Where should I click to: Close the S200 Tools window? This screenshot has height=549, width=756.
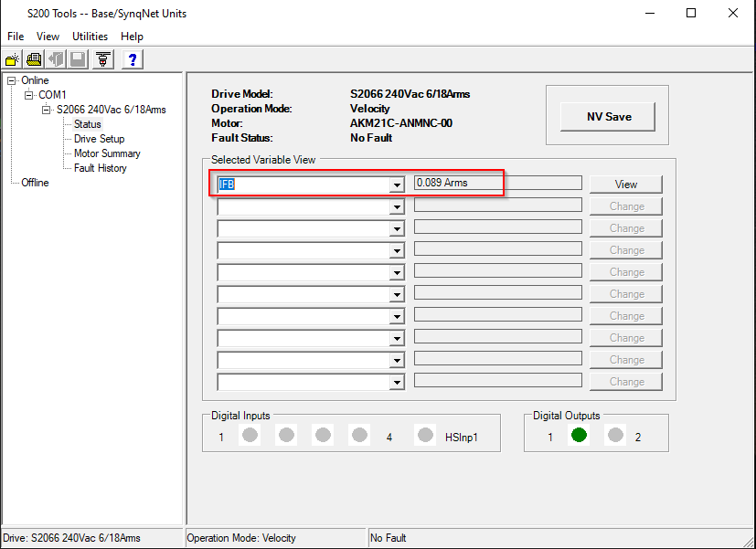tap(733, 13)
